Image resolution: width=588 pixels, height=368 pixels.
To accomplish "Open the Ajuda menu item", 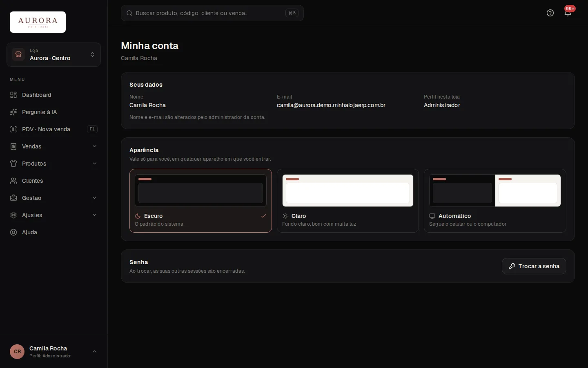I will pyautogui.click(x=53, y=232).
